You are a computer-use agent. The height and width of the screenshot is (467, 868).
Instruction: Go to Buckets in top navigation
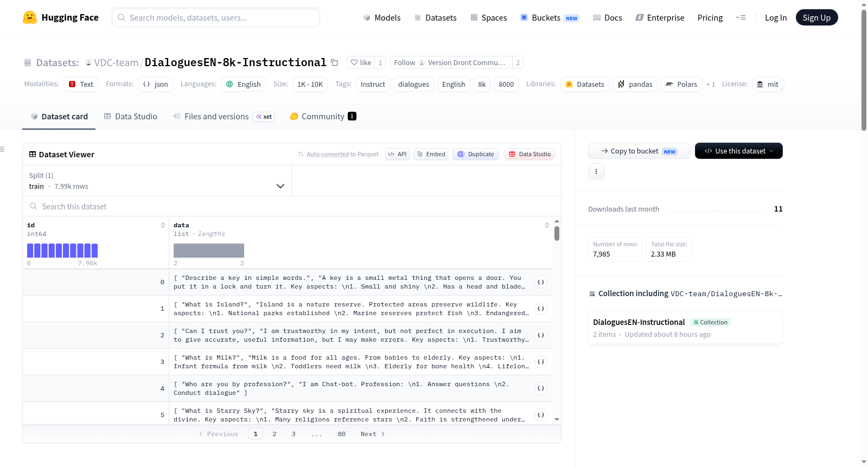[550, 17]
